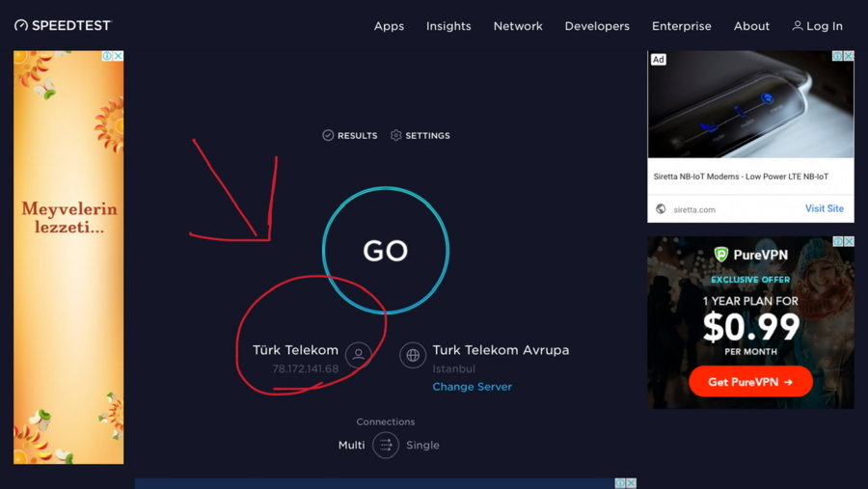Image resolution: width=868 pixels, height=489 pixels.
Task: Click the Siretta NB-IoT Modems headline
Action: (741, 177)
